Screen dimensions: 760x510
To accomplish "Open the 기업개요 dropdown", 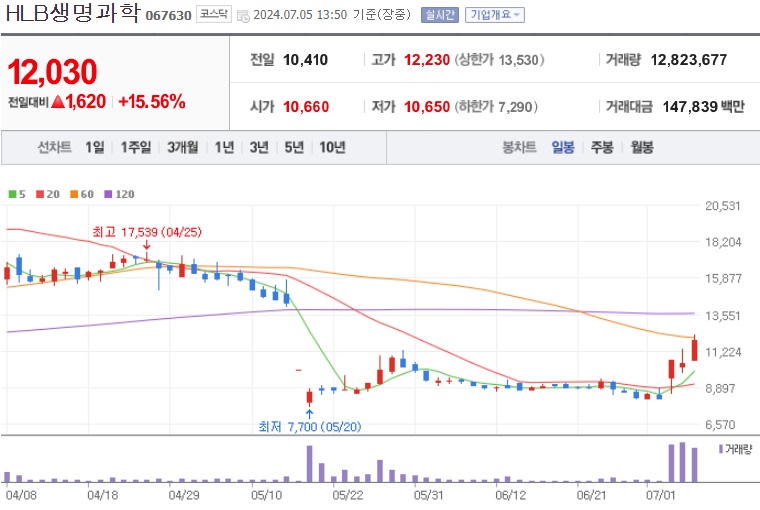I will tap(494, 15).
